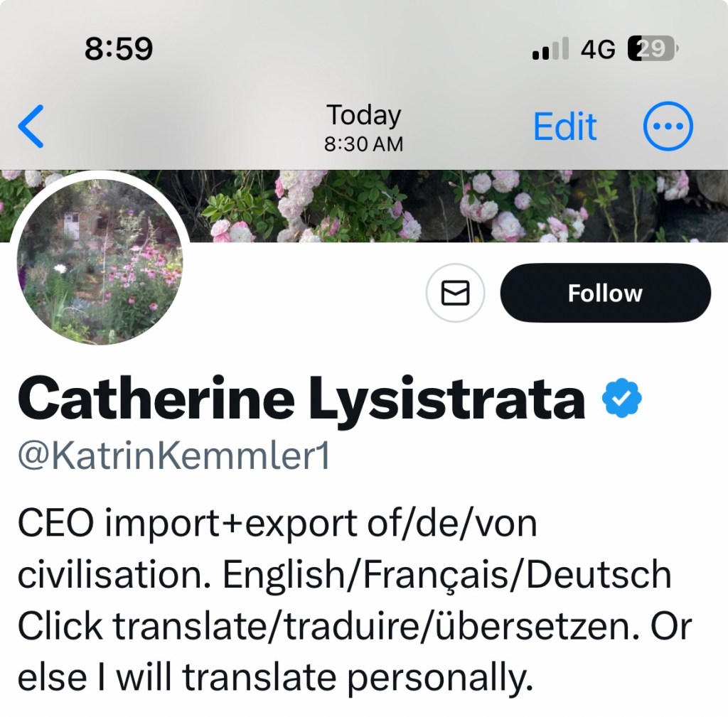Tap the blue back chevron

click(x=32, y=126)
